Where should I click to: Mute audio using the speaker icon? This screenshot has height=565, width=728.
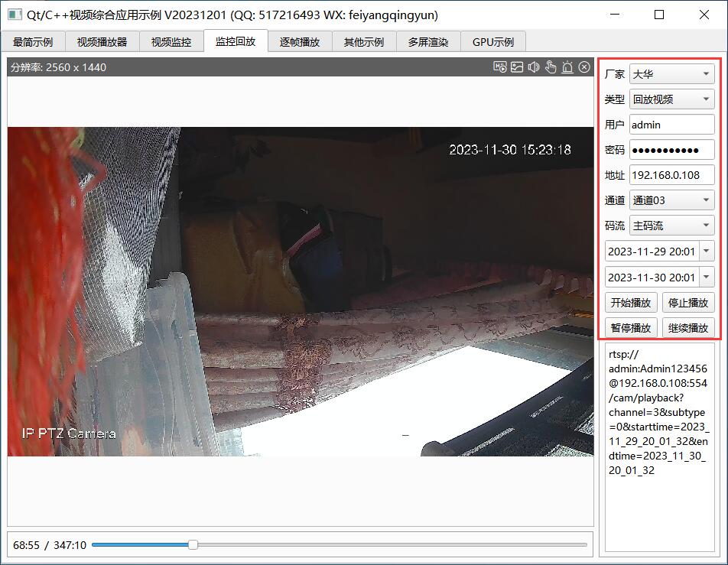(x=534, y=67)
